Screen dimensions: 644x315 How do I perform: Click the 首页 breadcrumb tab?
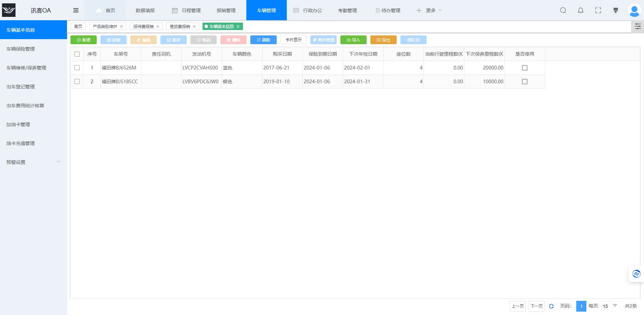78,27
